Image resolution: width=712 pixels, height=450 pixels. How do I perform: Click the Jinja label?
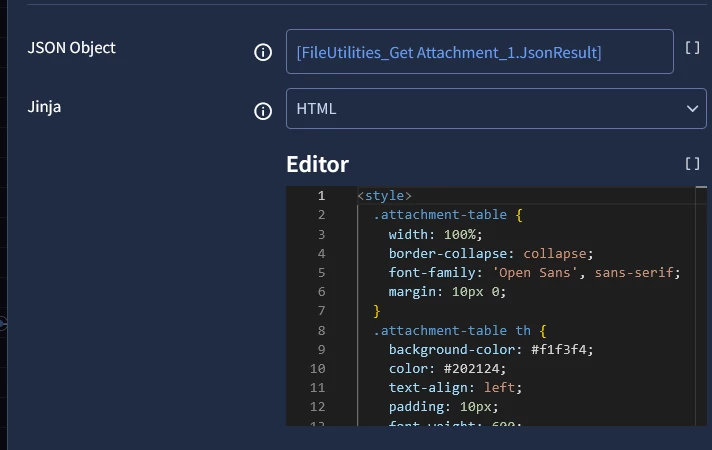pyautogui.click(x=44, y=107)
